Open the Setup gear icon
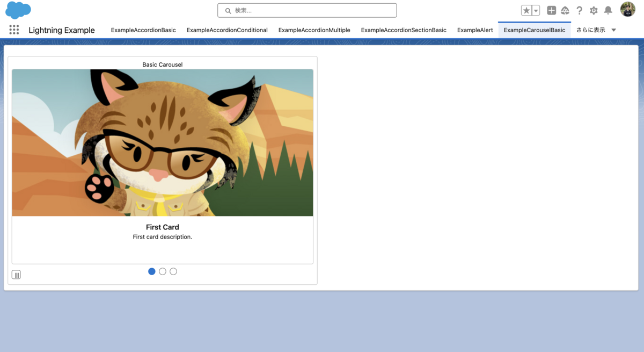Viewport: 644px width, 352px height. 594,10
